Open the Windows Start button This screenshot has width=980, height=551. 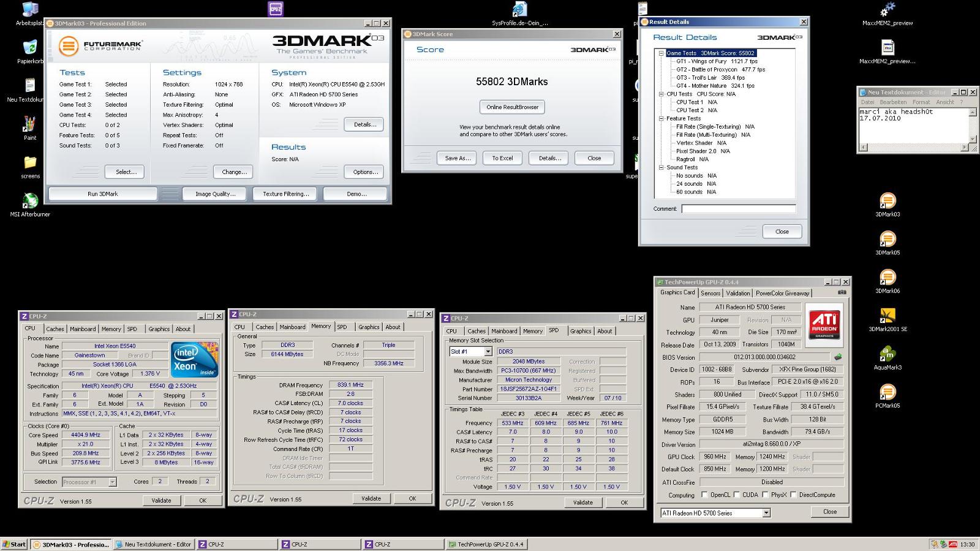[14, 544]
